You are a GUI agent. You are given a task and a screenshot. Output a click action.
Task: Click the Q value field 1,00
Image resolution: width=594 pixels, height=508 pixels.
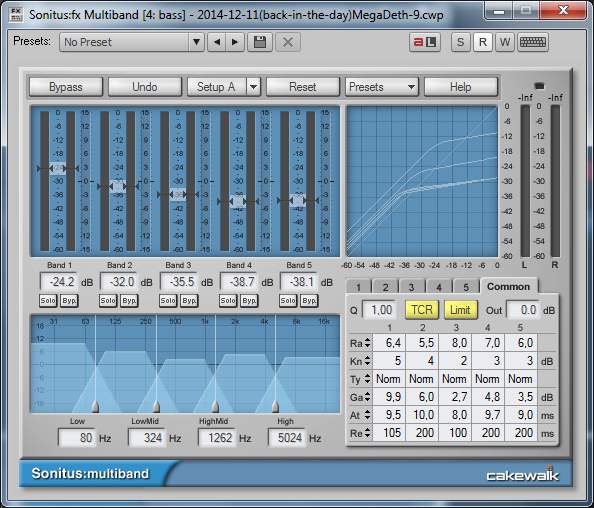[380, 310]
